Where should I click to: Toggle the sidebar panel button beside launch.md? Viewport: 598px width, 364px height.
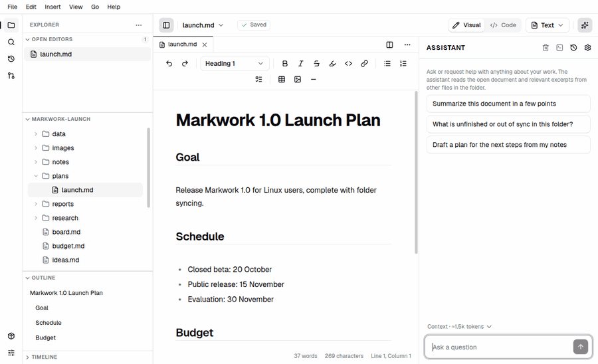click(x=166, y=25)
